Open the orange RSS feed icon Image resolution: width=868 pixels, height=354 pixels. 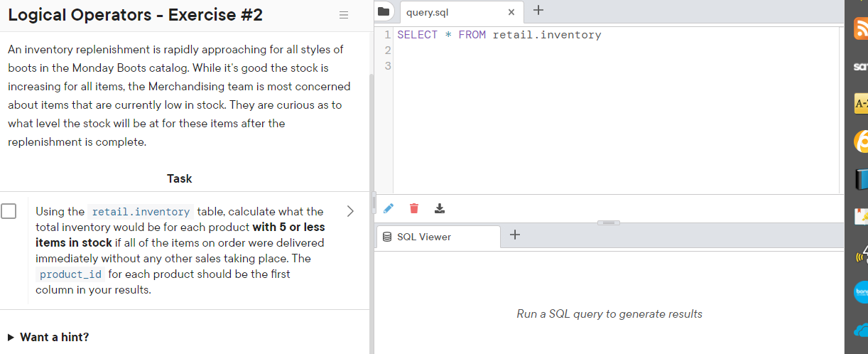[860, 29]
